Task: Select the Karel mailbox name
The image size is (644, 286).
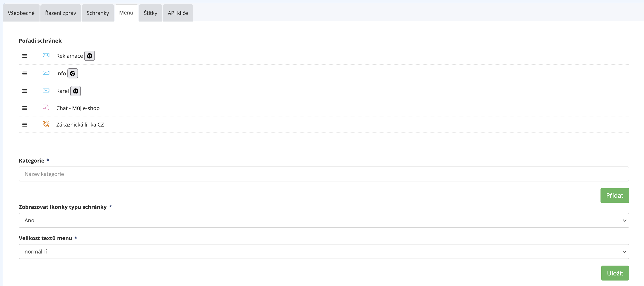Action: pyautogui.click(x=63, y=91)
